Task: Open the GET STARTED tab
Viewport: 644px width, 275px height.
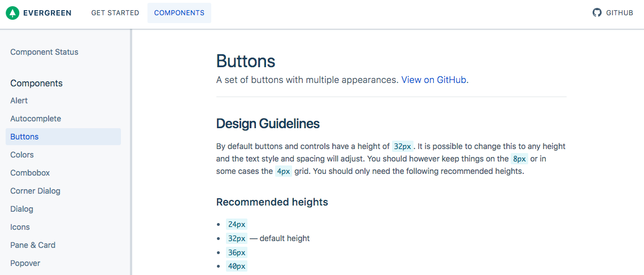Action: tap(115, 13)
